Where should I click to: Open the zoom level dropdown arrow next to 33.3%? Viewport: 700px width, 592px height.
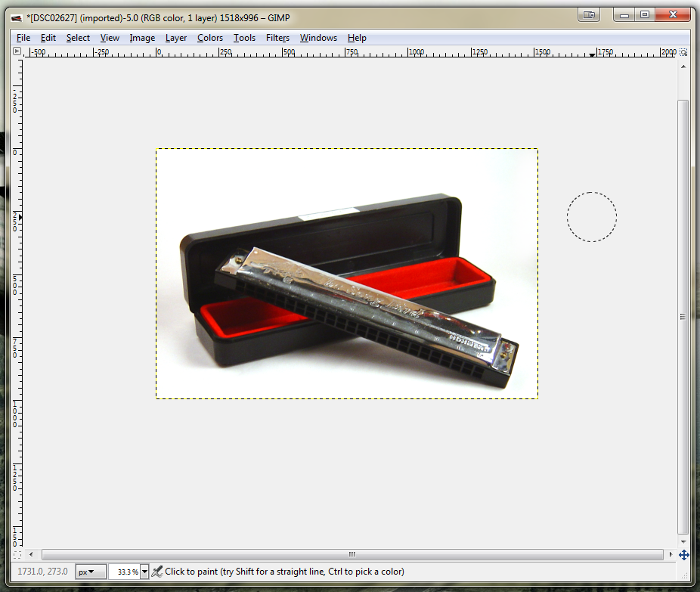143,571
